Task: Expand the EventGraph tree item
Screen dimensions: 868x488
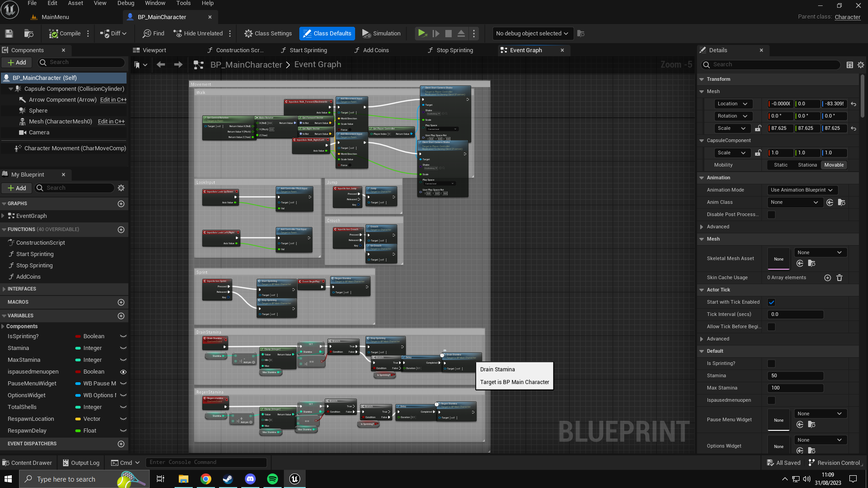Action: (x=4, y=216)
